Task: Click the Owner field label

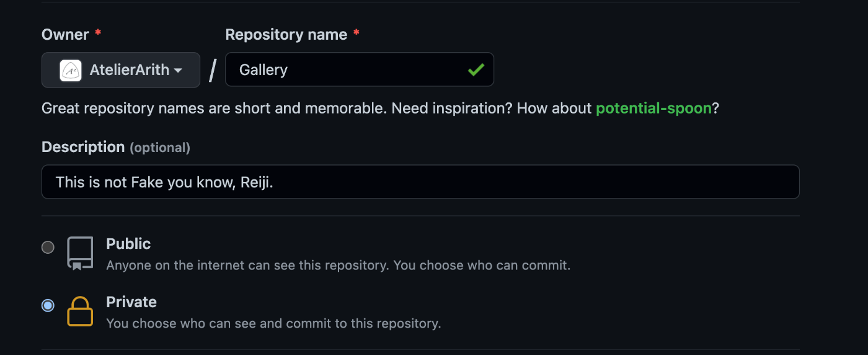Action: [x=65, y=35]
